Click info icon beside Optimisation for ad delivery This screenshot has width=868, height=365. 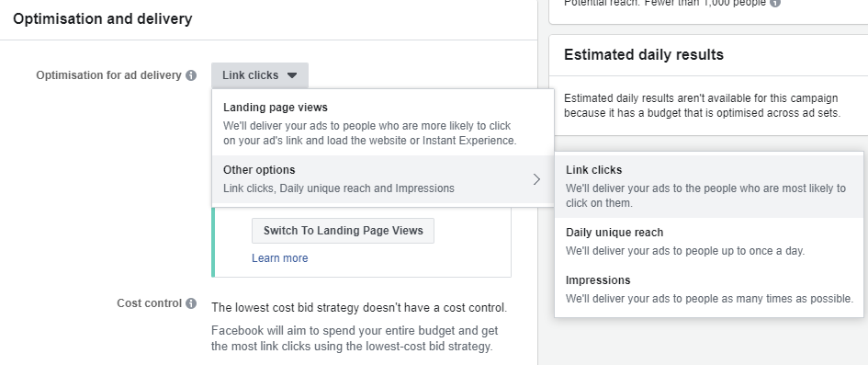pyautogui.click(x=191, y=75)
